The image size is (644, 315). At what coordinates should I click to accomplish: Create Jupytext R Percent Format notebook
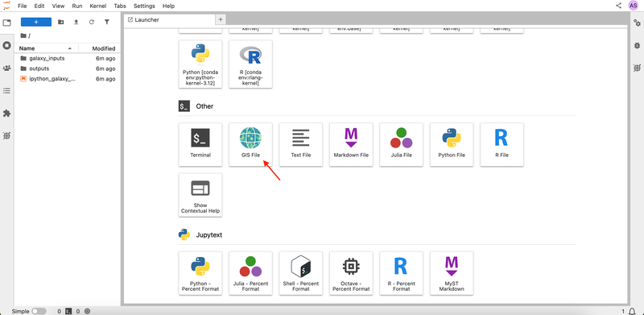tap(401, 273)
